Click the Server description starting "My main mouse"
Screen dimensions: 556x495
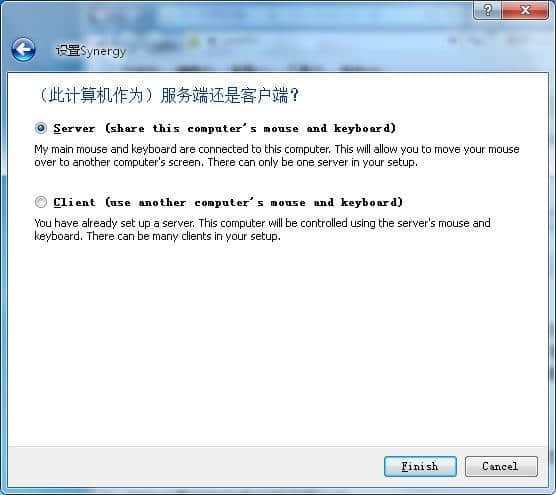point(277,155)
